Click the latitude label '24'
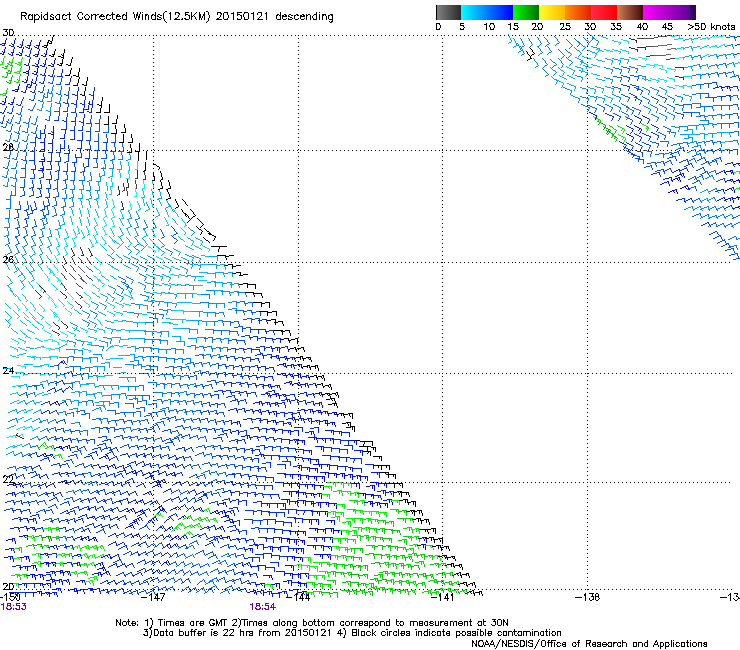This screenshot has width=740, height=650. [8, 371]
